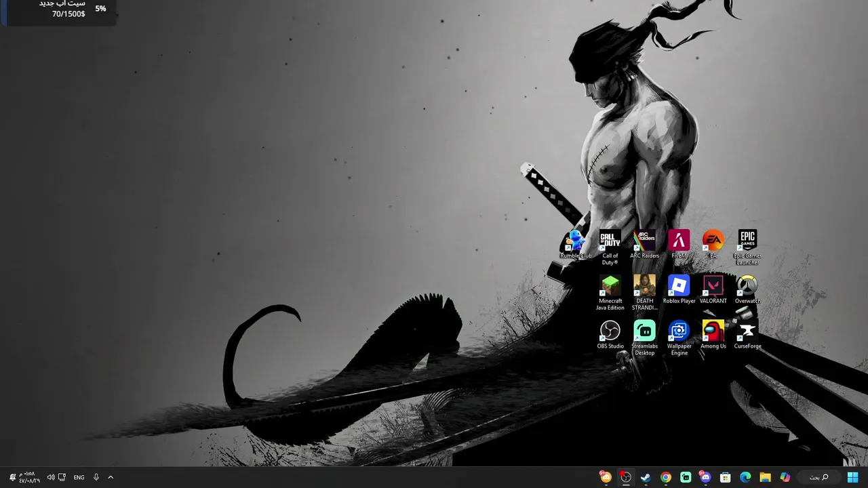
Task: Expand the hidden system tray icons chevron
Action: [111, 477]
